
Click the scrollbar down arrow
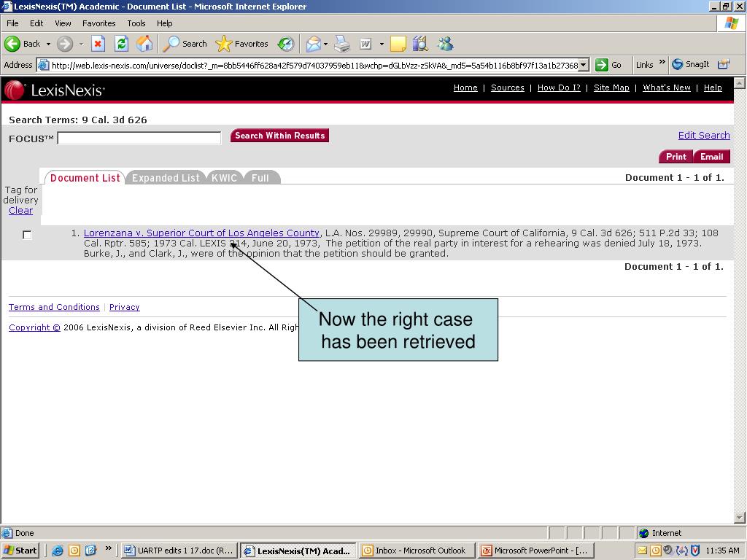(x=740, y=518)
